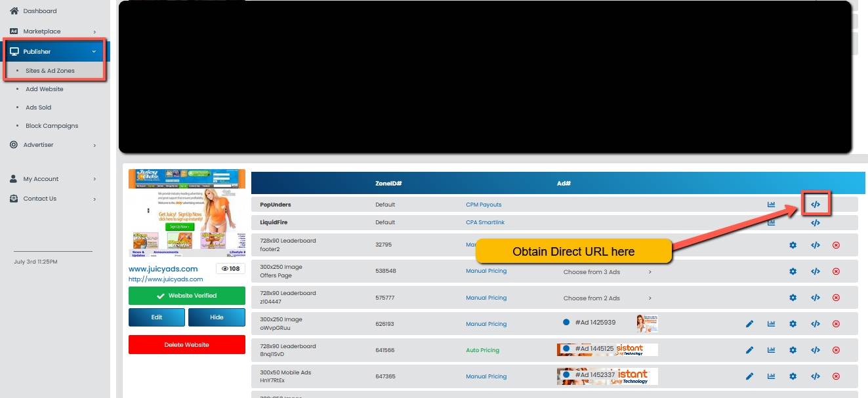Get ad code for zone 538548
The width and height of the screenshot is (868, 398).
click(x=816, y=271)
